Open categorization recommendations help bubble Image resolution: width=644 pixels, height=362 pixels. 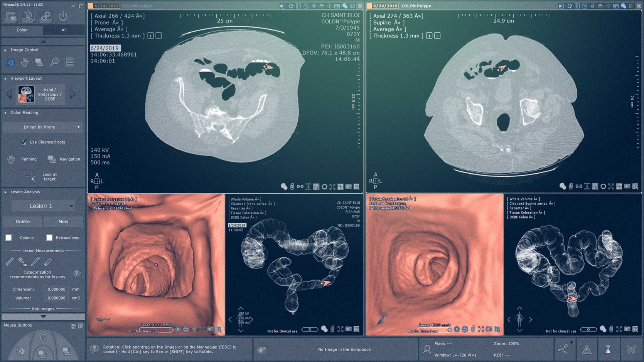pyautogui.click(x=76, y=274)
